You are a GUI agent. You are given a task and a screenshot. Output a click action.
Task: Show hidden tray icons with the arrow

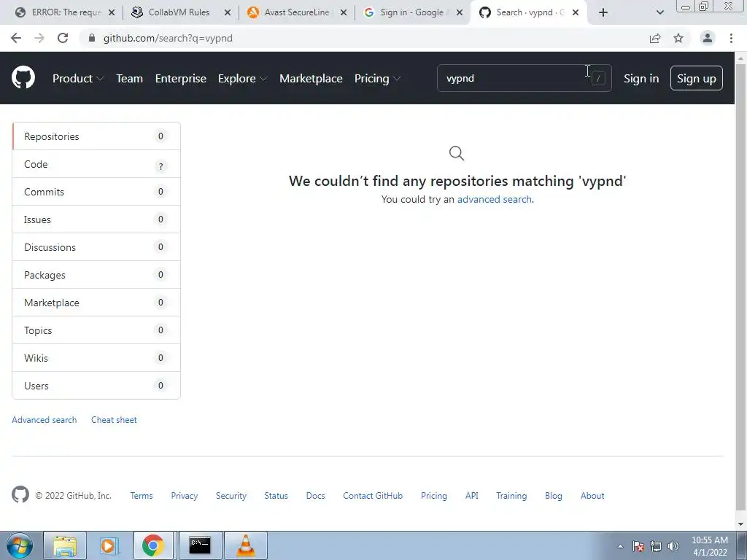coord(620,546)
